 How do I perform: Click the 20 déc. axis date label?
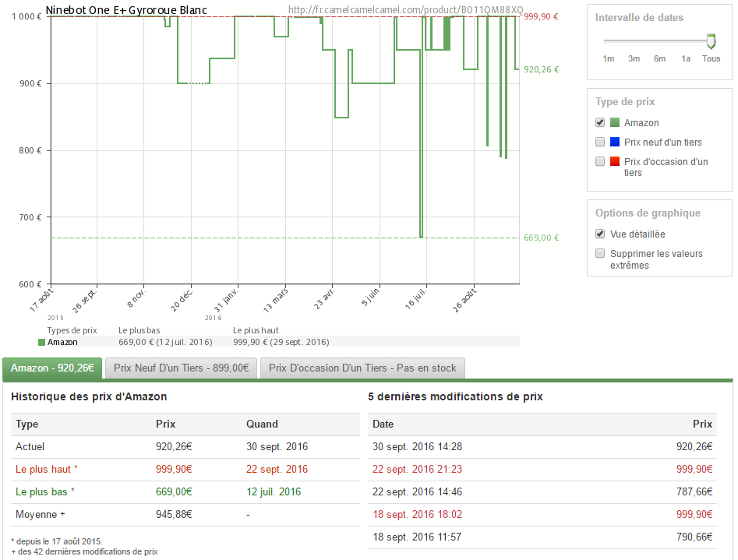click(182, 301)
